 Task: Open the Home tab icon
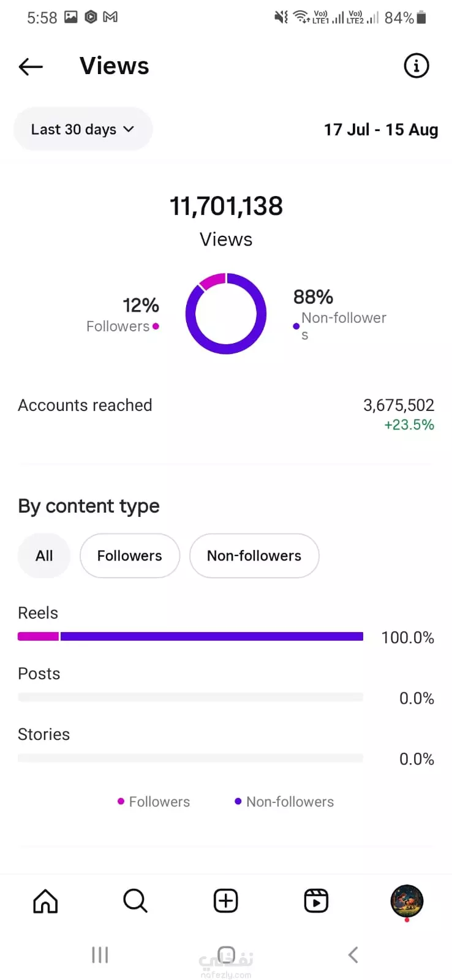tap(45, 901)
